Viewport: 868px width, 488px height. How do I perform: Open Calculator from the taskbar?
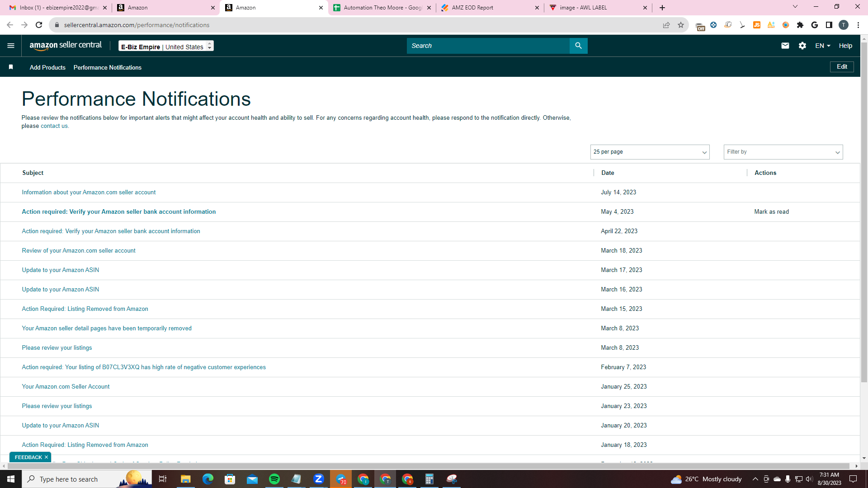click(429, 479)
